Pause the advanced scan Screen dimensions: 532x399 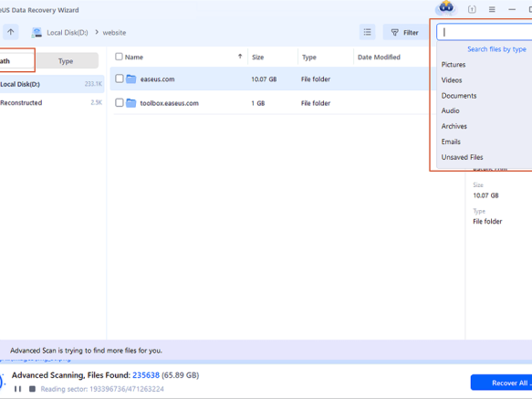coord(18,389)
